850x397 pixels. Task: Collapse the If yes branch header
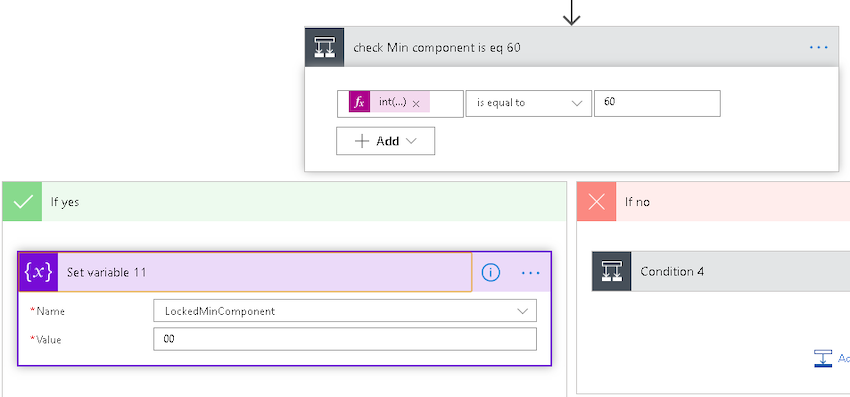coord(285,202)
